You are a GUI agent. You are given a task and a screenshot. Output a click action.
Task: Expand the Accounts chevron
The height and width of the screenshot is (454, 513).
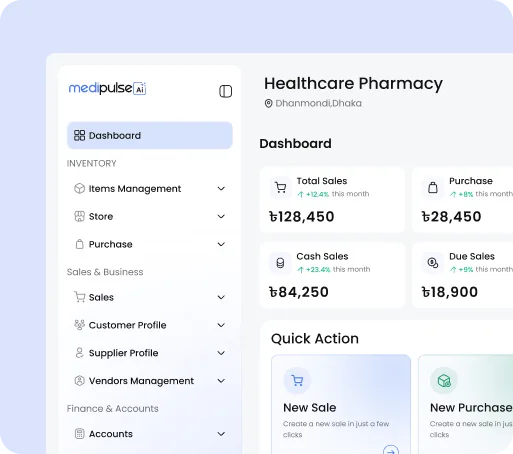[x=221, y=434]
